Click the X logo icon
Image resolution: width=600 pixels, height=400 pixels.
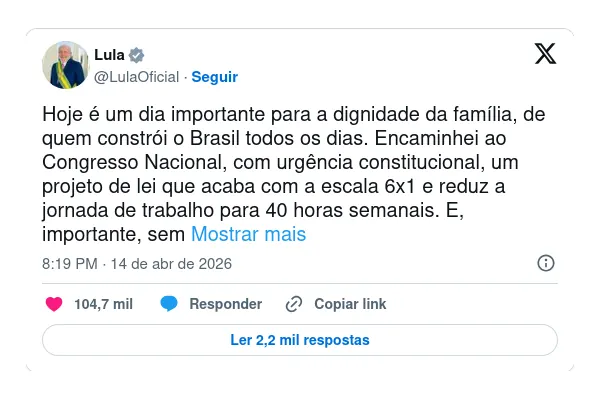coord(545,54)
